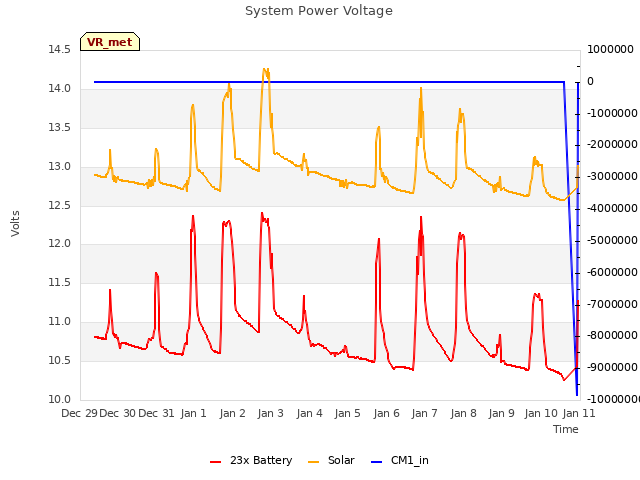This screenshot has height=480, width=640.
Task: Click the Jan 7 x-axis tick label
Action: click(x=425, y=413)
